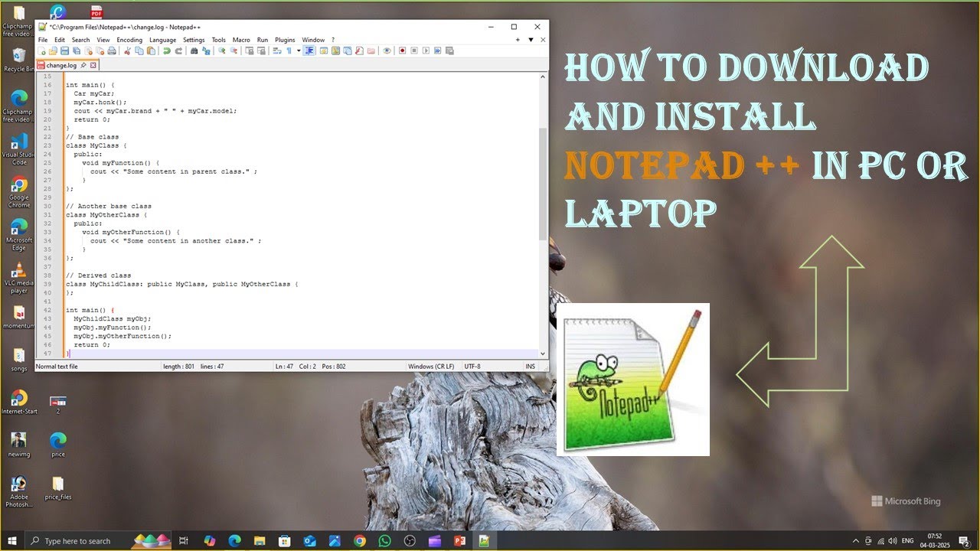Image resolution: width=980 pixels, height=551 pixels.
Task: Select the VLC media player desktop icon
Action: pyautogui.click(x=19, y=277)
